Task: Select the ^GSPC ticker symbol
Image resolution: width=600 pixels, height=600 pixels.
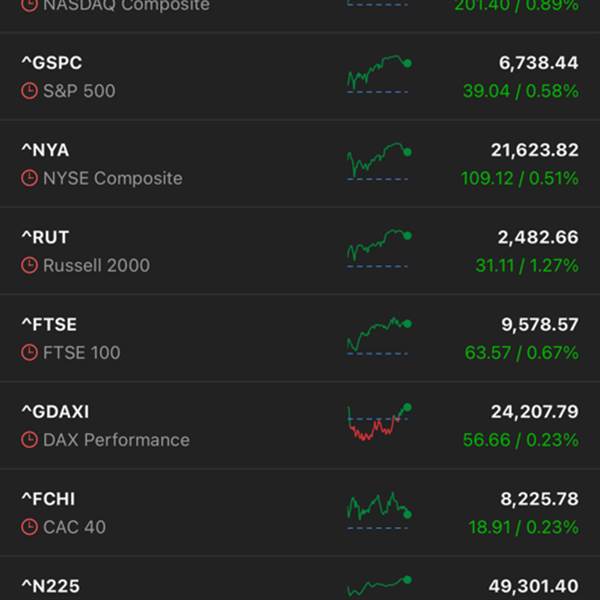Action: (52, 63)
